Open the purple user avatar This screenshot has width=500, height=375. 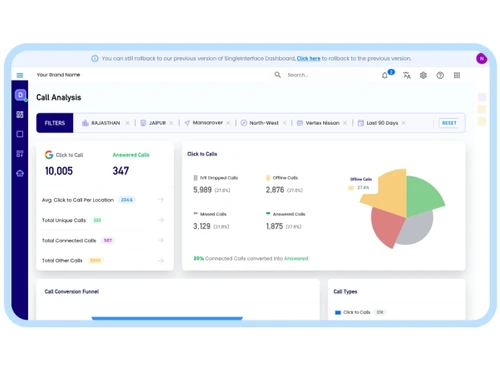pos(481,59)
